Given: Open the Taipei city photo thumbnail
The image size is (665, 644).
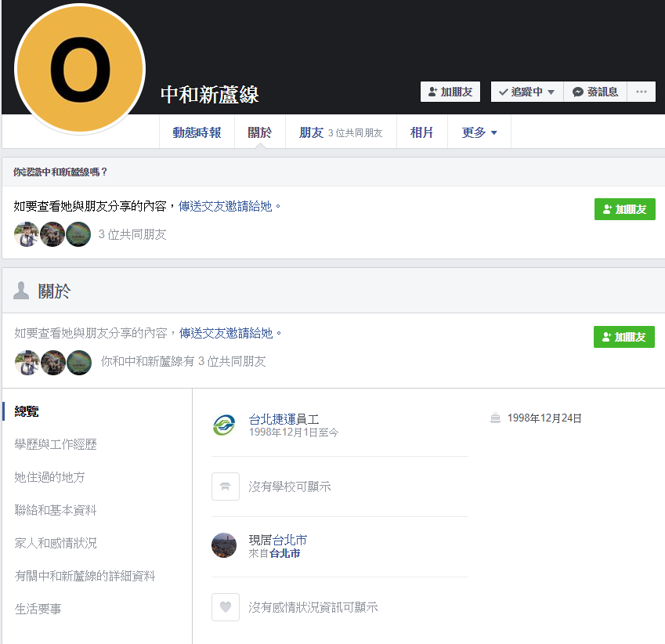Looking at the screenshot, I should pyautogui.click(x=224, y=545).
